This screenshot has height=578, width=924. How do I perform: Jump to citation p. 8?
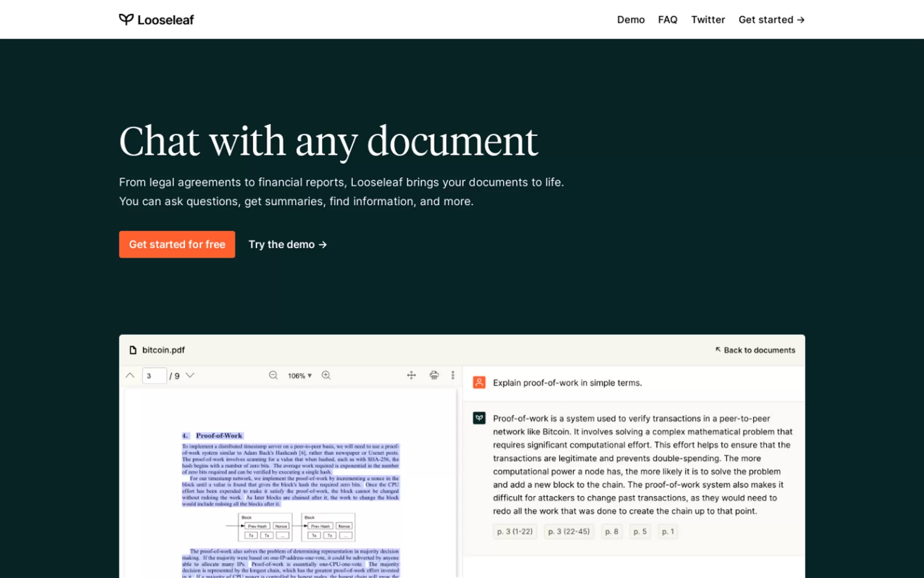pos(612,531)
